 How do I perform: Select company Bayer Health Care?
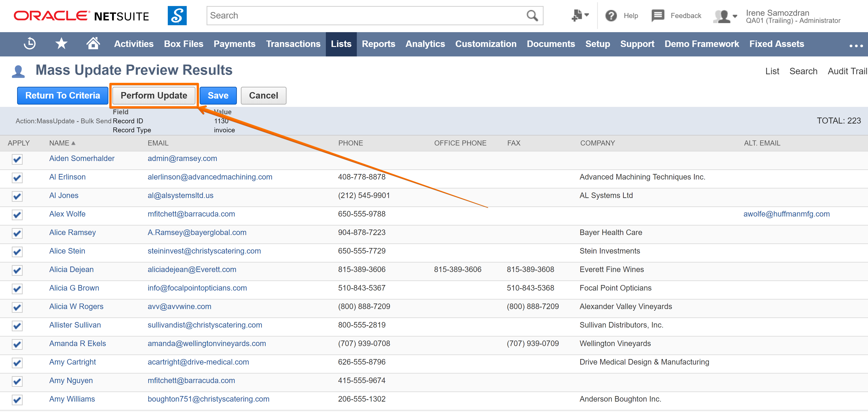point(611,232)
